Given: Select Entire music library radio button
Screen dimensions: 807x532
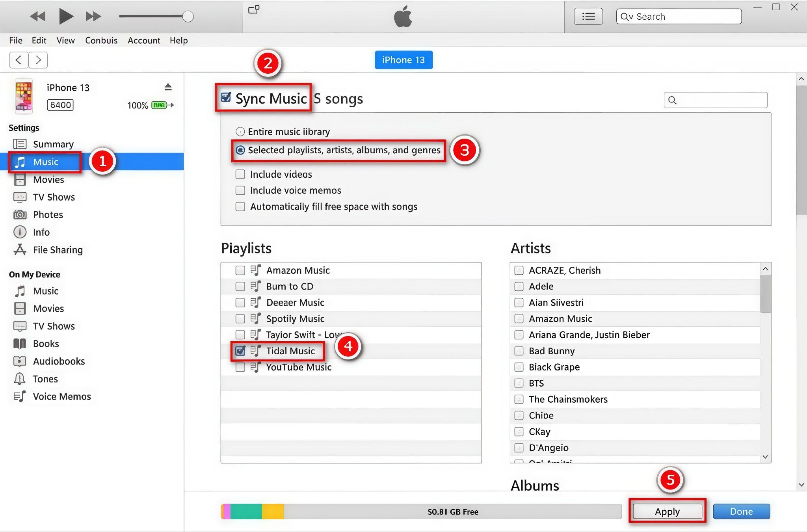Looking at the screenshot, I should [240, 132].
